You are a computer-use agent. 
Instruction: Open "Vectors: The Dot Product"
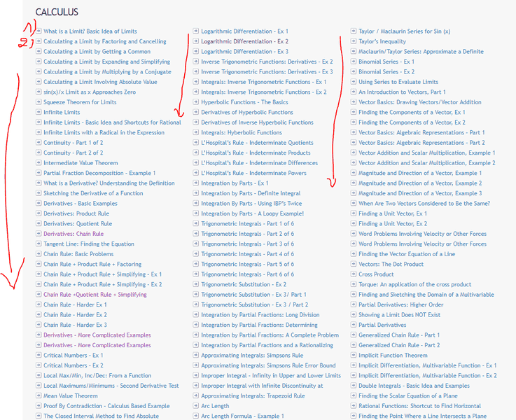(x=391, y=264)
